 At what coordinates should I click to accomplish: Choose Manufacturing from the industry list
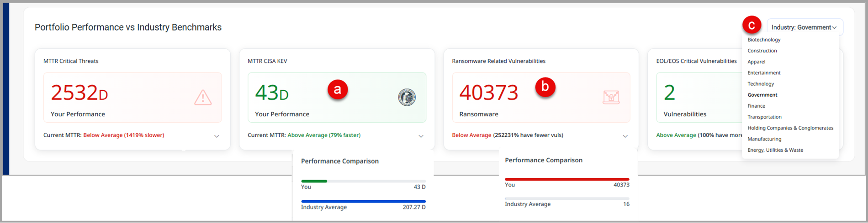(x=764, y=139)
